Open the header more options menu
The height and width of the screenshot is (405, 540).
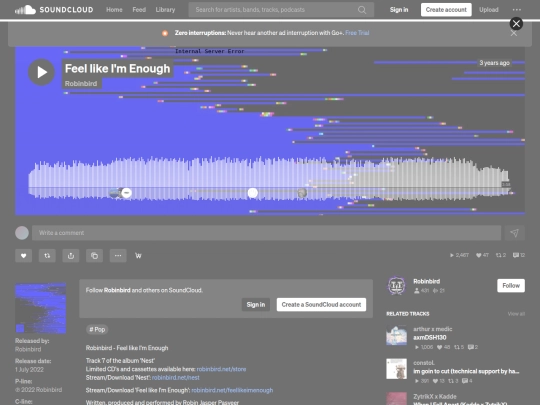click(x=517, y=10)
